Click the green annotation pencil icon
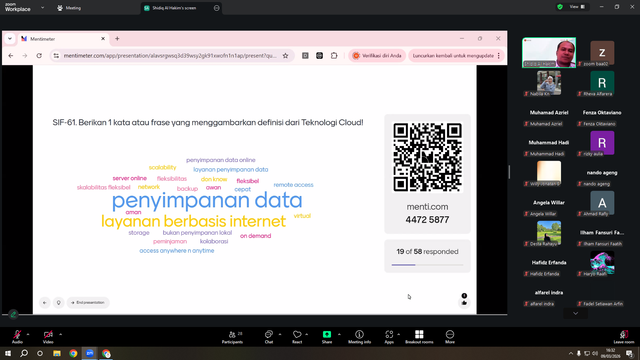Viewport: 640px width, 360px height. [x=13, y=314]
